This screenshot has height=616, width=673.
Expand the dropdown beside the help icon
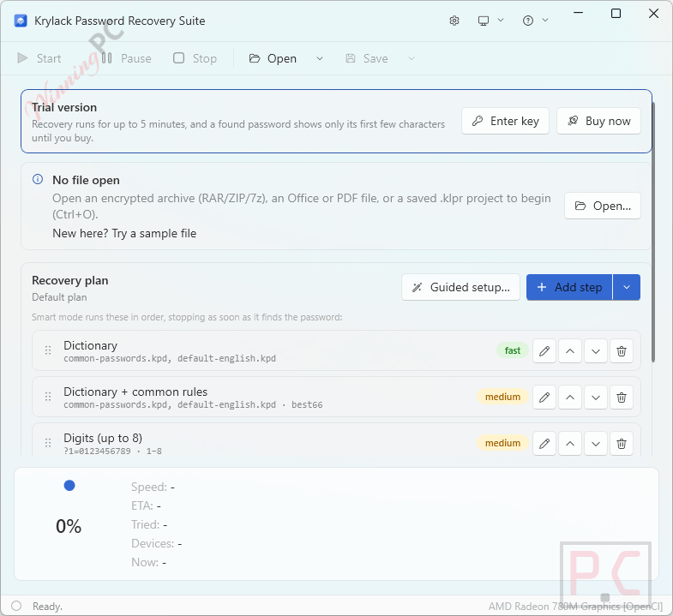[x=545, y=21]
